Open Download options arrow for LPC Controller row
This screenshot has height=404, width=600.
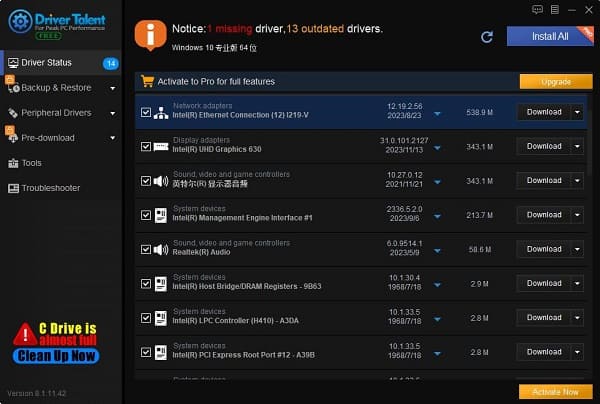(577, 318)
